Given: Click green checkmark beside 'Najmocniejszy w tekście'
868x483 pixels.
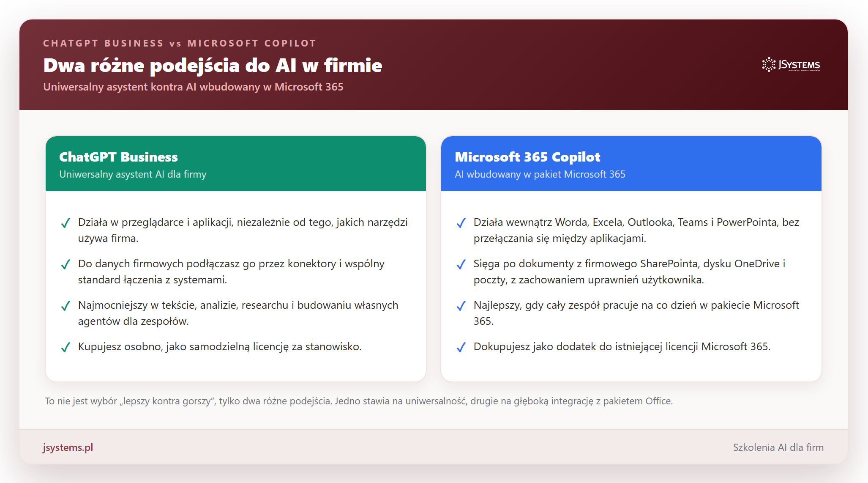Looking at the screenshot, I should [x=66, y=306].
